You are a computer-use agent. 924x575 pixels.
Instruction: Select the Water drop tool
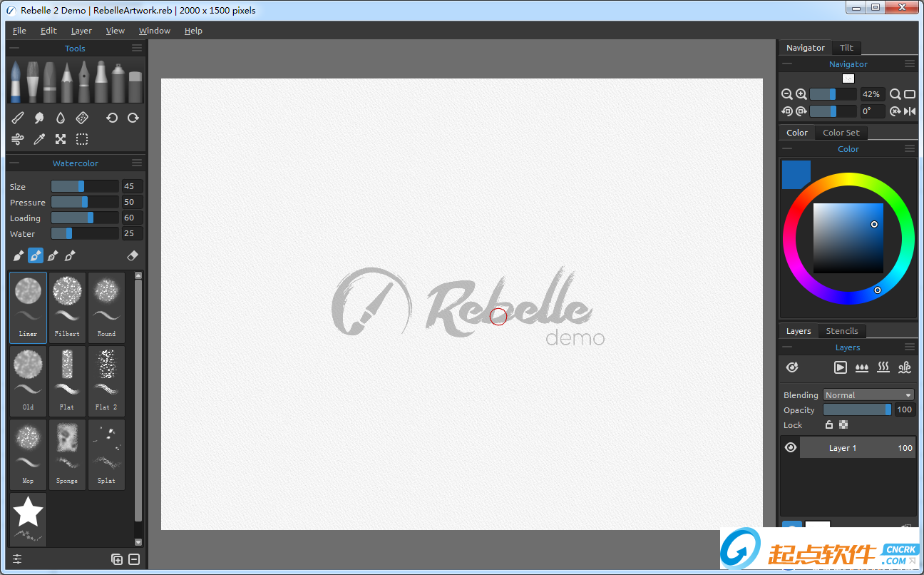click(61, 118)
